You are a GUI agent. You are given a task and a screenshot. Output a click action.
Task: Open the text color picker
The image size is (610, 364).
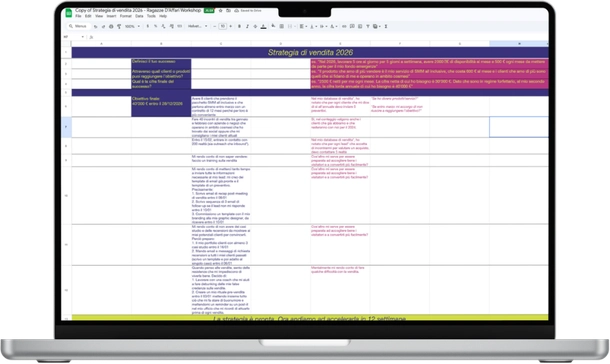click(263, 26)
